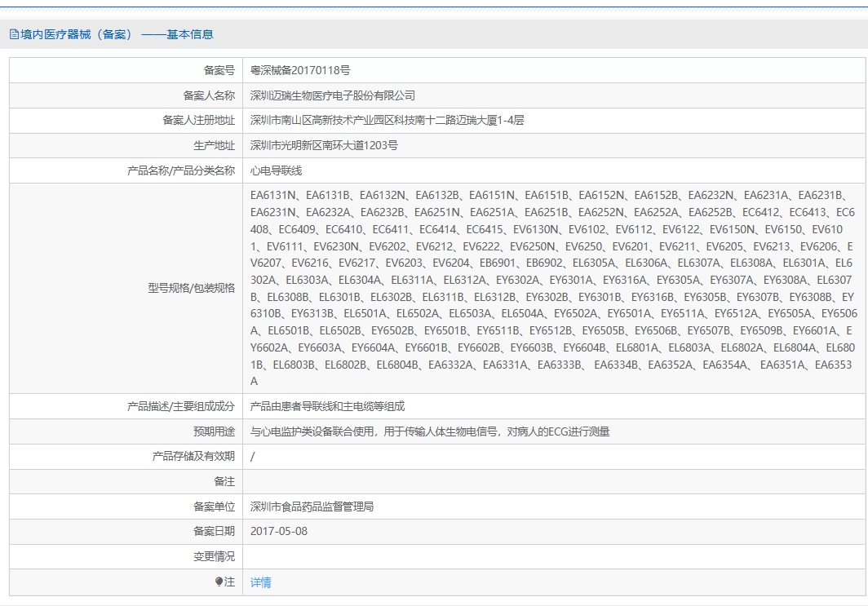Image resolution: width=868 pixels, height=606 pixels.
Task: Click the 型号规格/包装规格 label
Action: pyautogui.click(x=192, y=288)
